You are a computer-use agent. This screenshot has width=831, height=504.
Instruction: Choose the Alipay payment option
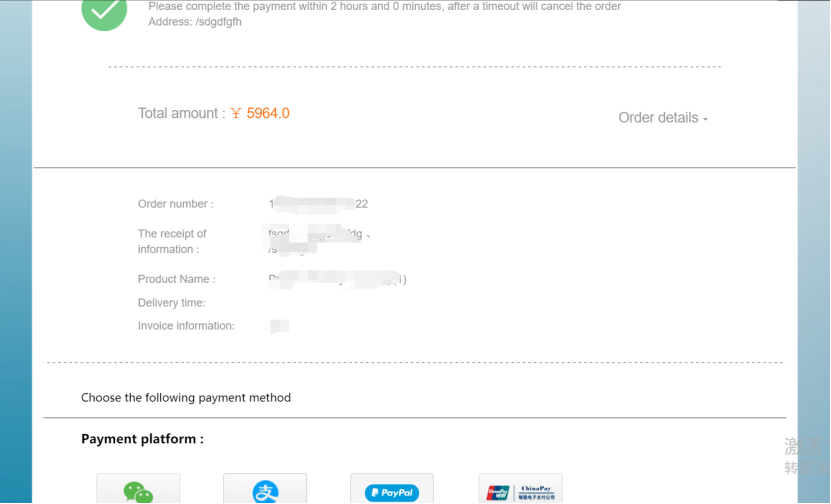coord(265,488)
